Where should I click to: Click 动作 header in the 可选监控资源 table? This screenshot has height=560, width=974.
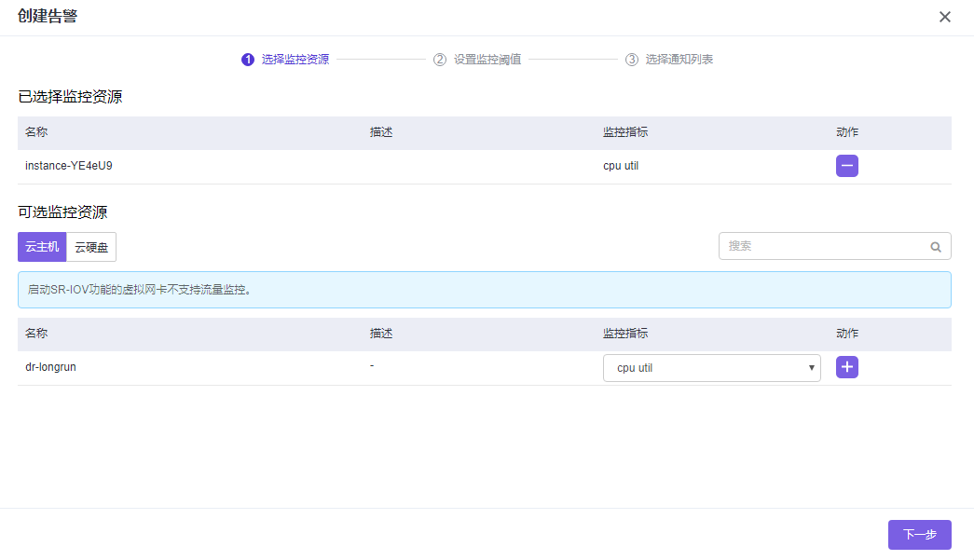point(847,334)
